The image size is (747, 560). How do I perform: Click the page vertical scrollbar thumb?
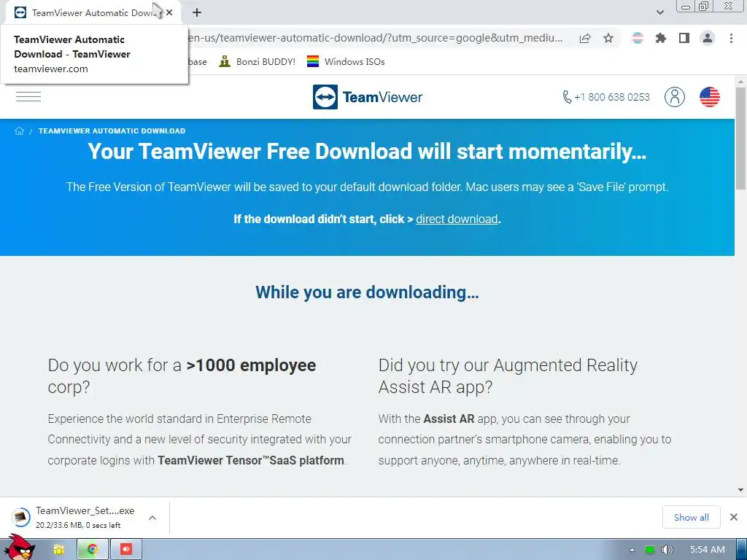(x=740, y=138)
